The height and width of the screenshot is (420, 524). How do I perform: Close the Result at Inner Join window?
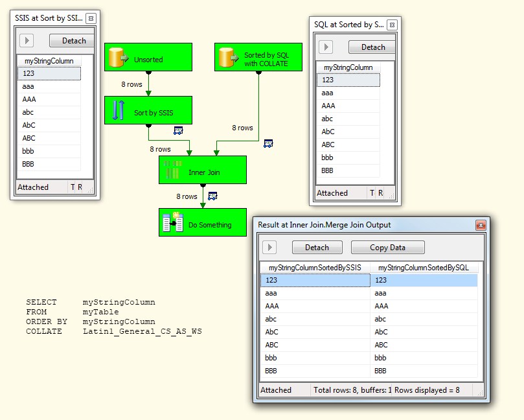click(x=480, y=226)
